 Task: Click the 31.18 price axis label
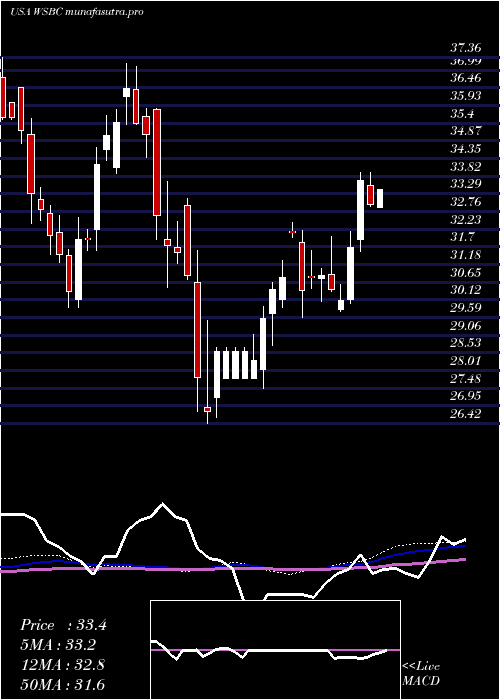point(466,255)
